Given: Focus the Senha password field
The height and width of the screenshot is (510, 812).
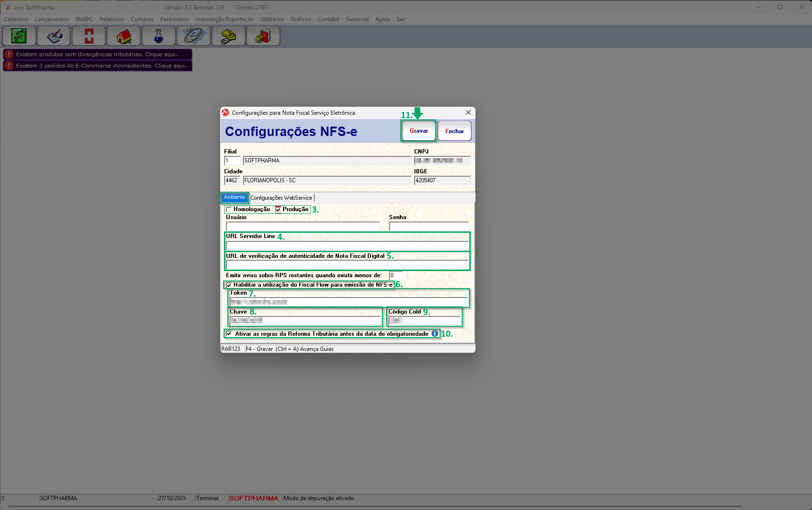Looking at the screenshot, I should (x=429, y=226).
